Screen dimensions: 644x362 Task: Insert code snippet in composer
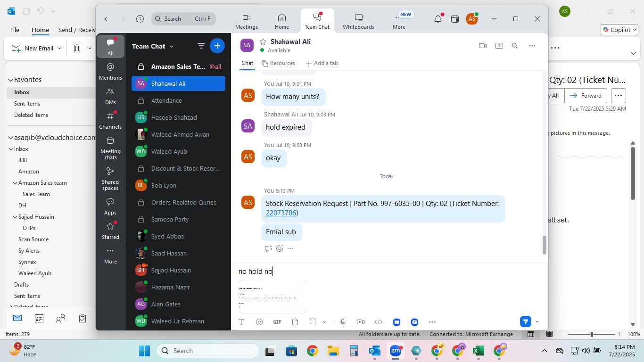(x=379, y=322)
